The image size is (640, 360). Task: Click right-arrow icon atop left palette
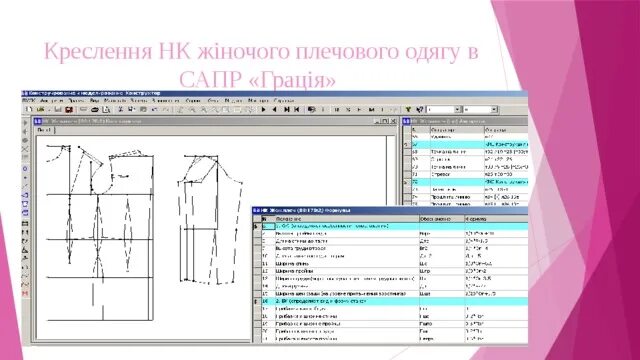(x=25, y=122)
